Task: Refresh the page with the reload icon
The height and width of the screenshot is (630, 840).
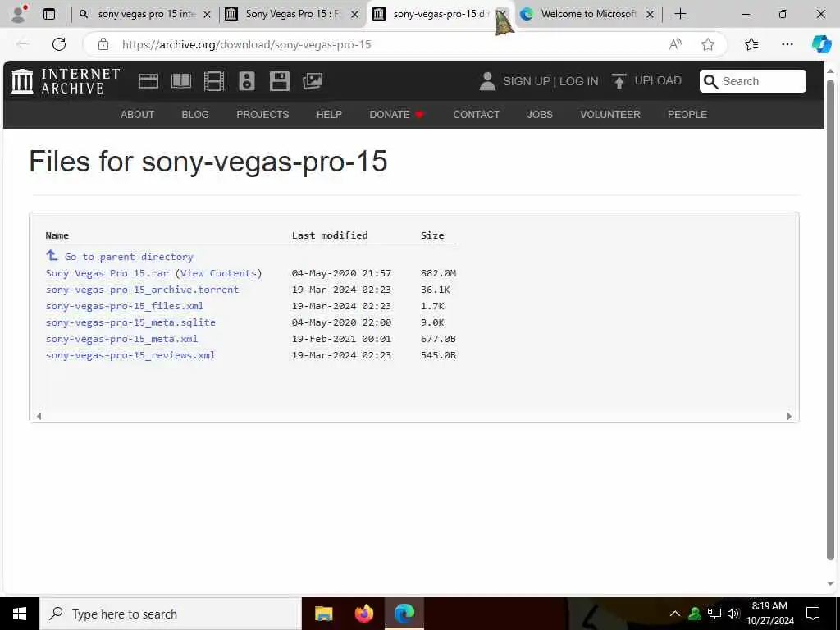Action: 59,44
